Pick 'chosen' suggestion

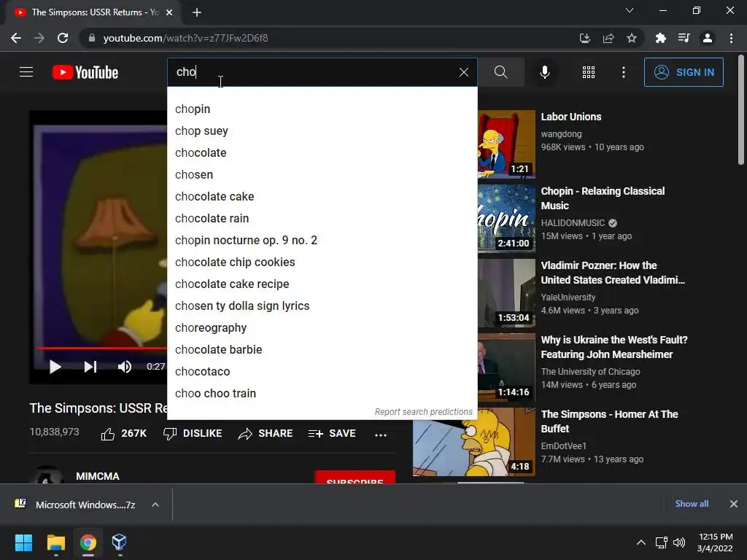pos(322,175)
